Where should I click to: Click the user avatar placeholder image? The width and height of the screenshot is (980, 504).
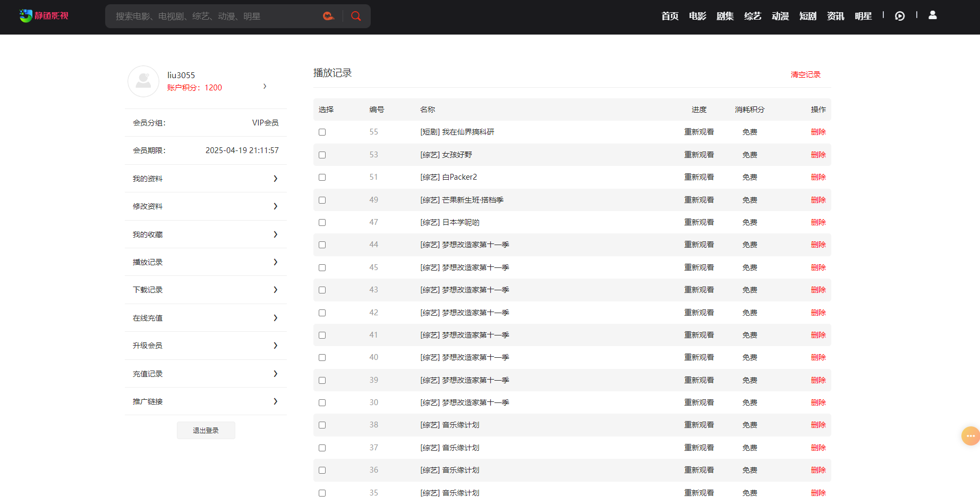coord(143,81)
